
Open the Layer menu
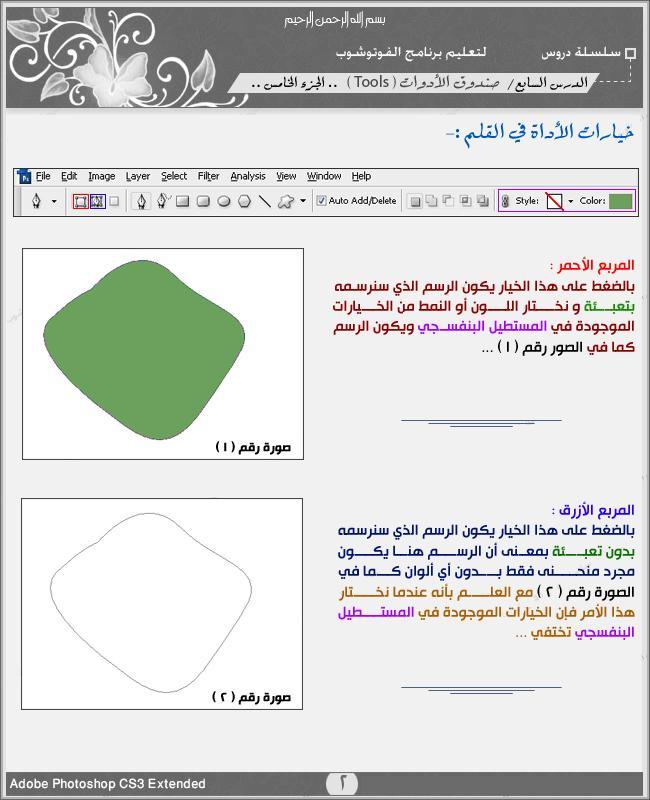point(138,176)
